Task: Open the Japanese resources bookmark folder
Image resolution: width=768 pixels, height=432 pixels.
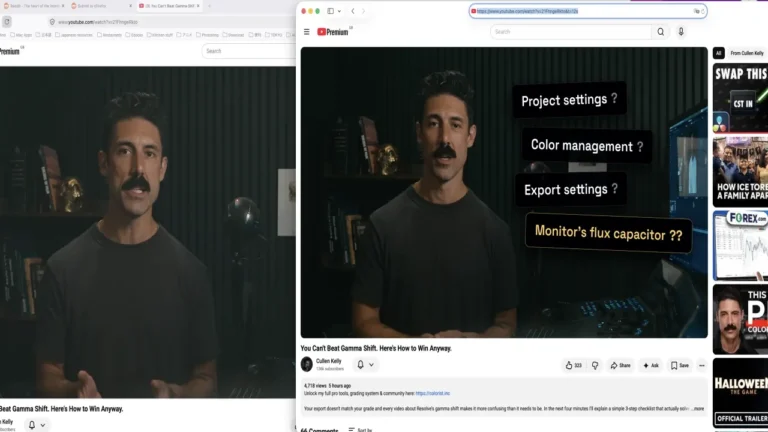Action: tap(74, 35)
